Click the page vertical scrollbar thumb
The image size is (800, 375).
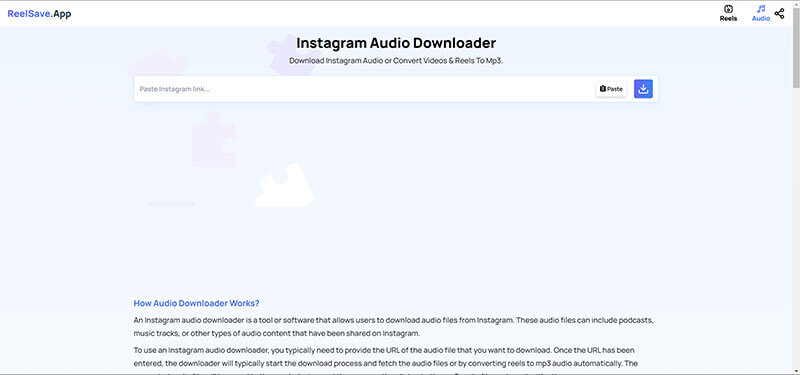click(x=796, y=47)
